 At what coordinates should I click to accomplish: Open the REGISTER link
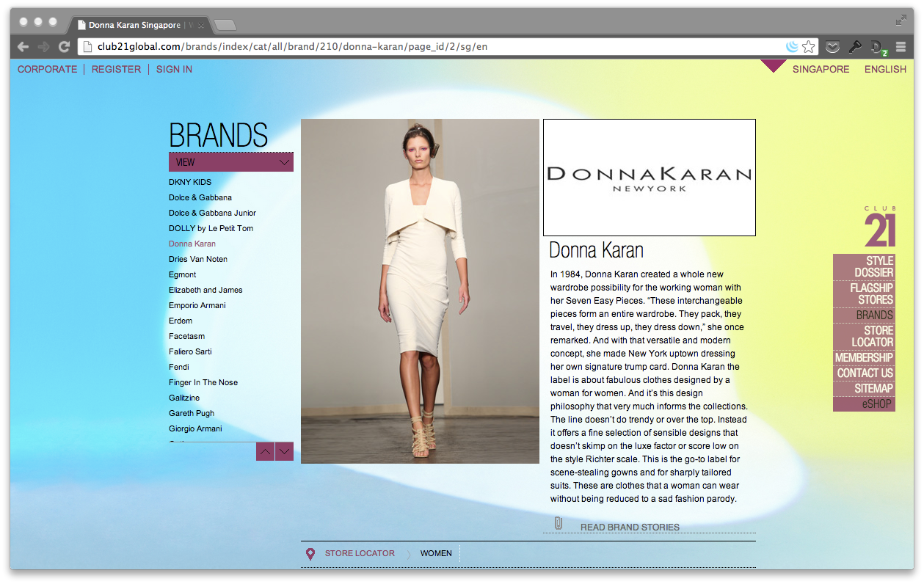(x=116, y=69)
